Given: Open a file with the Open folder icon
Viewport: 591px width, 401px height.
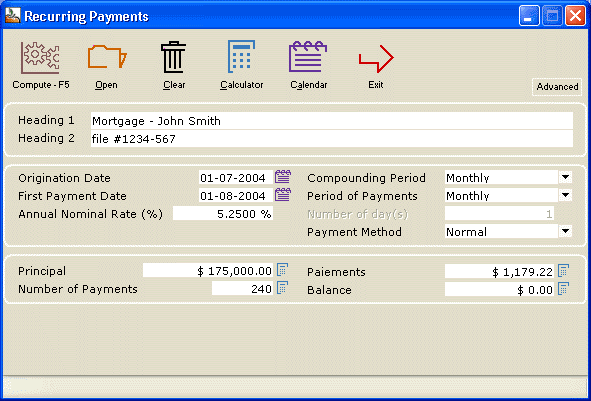Looking at the screenshot, I should tap(107, 57).
